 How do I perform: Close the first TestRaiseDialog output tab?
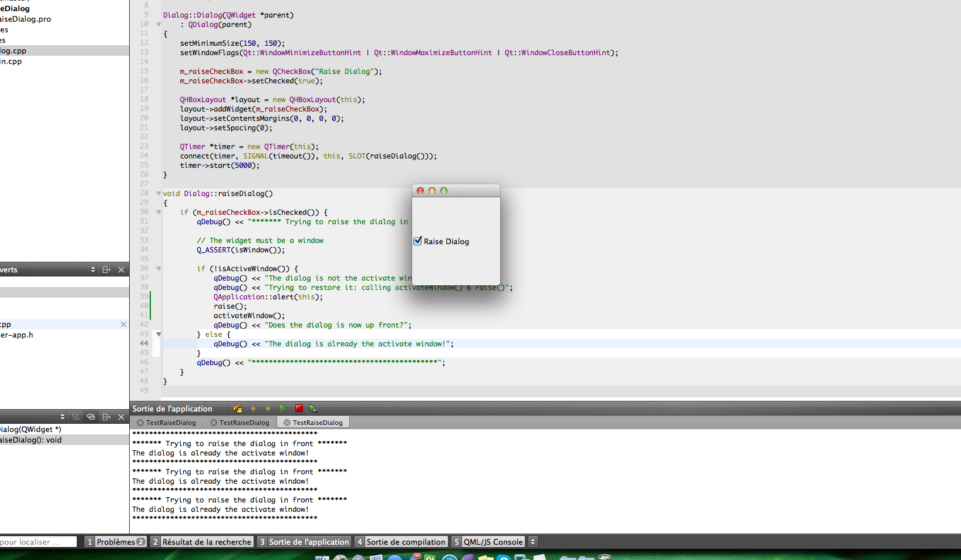point(140,423)
